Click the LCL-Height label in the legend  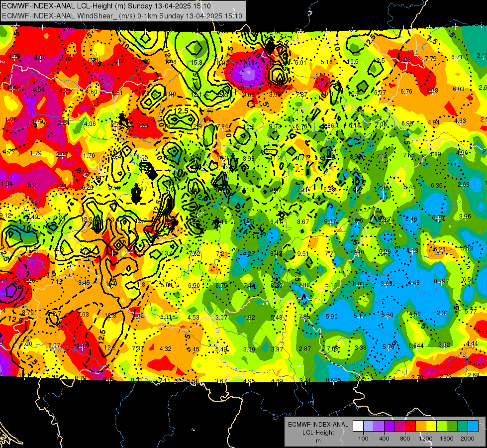pyautogui.click(x=318, y=433)
